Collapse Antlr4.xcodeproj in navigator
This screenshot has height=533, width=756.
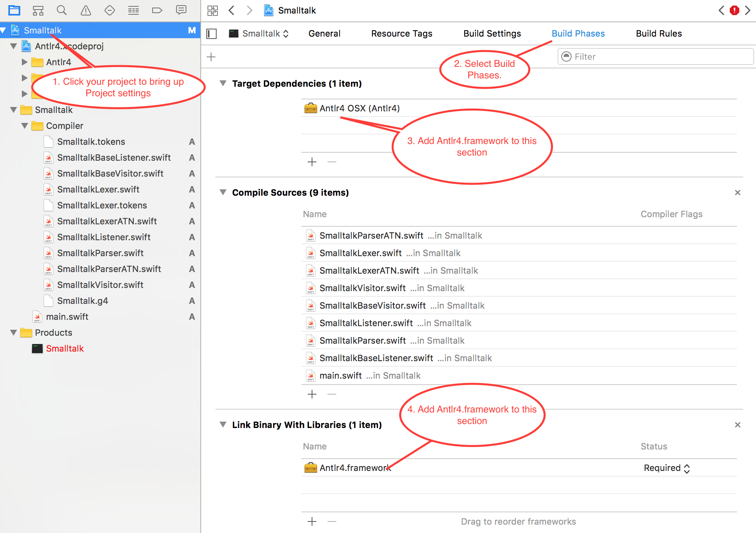(14, 46)
